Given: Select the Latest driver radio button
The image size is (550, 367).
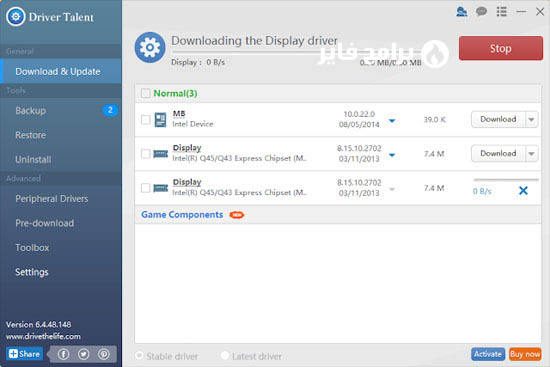Looking at the screenshot, I should (224, 355).
